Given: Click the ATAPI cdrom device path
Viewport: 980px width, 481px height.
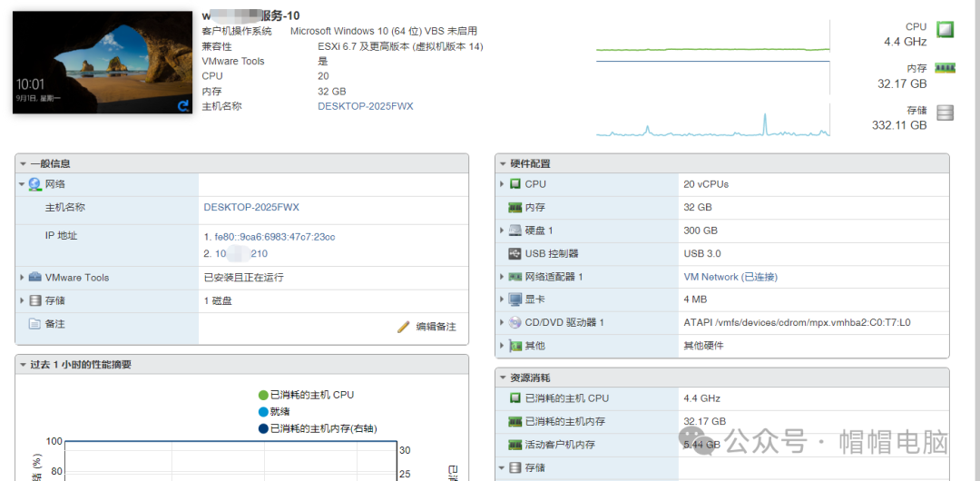Looking at the screenshot, I should [x=797, y=322].
